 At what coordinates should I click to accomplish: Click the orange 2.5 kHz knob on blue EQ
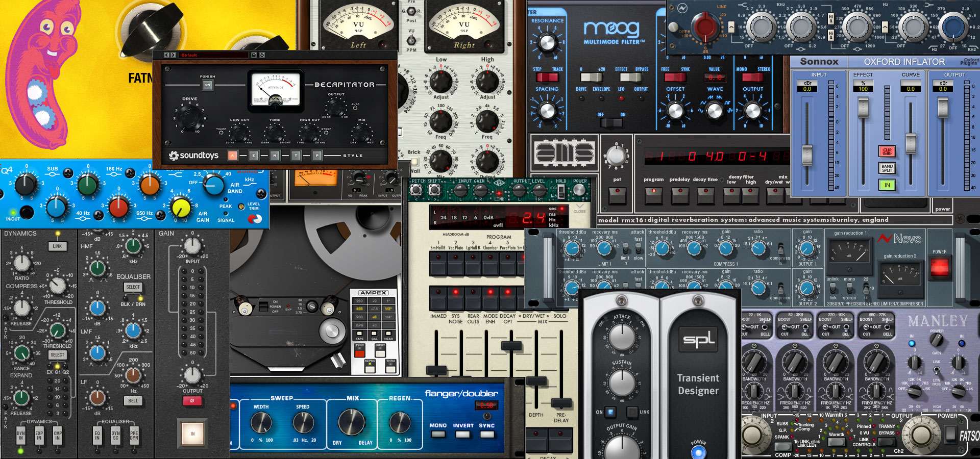150,185
